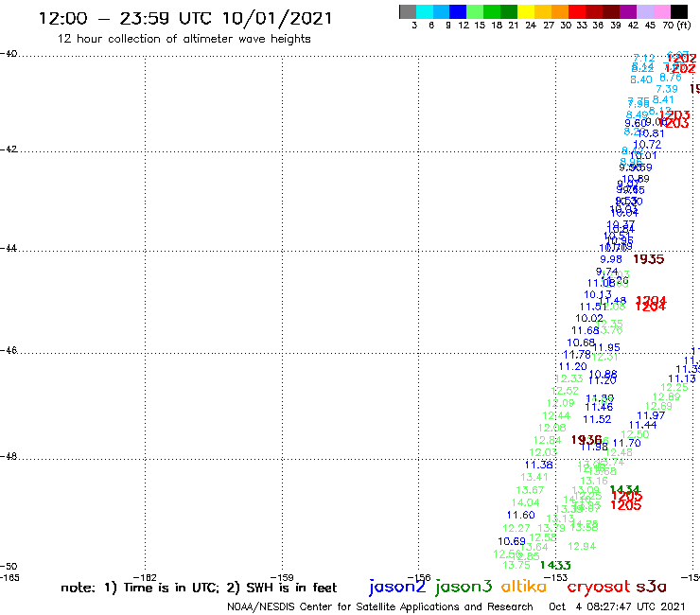
Task: Select the orange legend swatch
Action: (x=560, y=11)
